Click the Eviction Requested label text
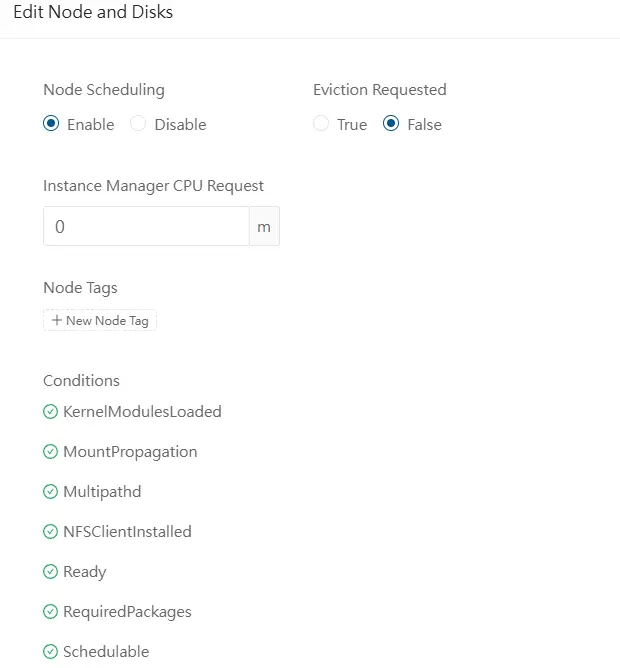Viewport: 620px width, 668px height. (x=379, y=90)
